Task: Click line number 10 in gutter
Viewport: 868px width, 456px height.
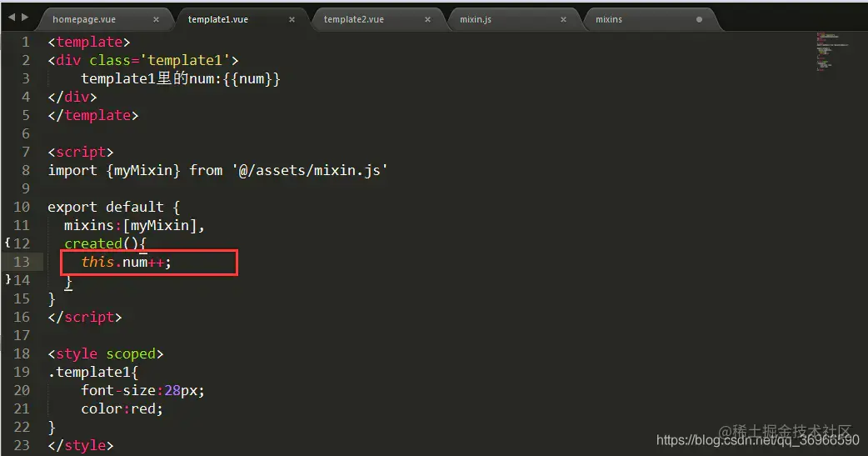Action: click(22, 207)
